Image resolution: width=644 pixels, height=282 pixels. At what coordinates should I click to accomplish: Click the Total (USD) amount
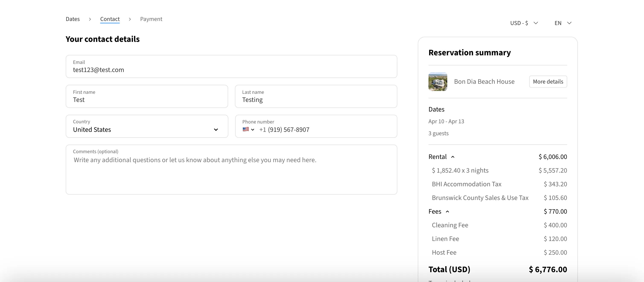coord(548,269)
